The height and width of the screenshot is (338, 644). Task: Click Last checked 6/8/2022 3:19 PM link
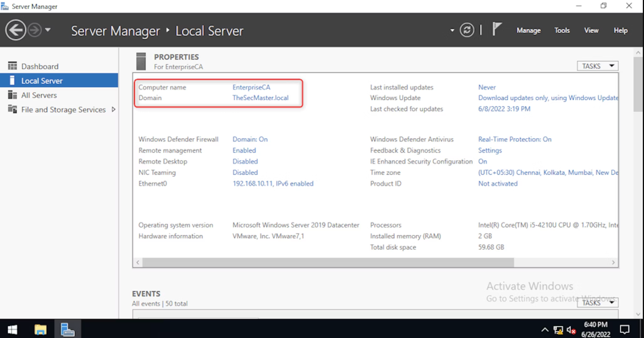coord(504,109)
